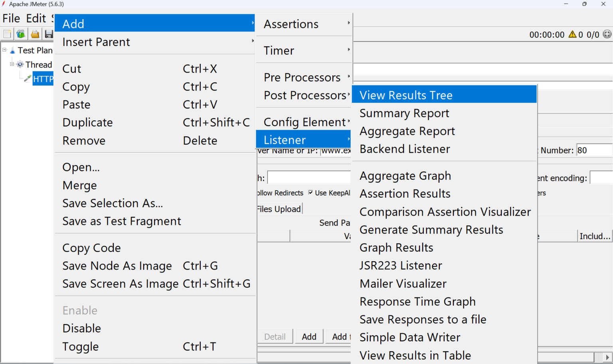
Task: Click the Open file folder icon
Action: tap(35, 34)
